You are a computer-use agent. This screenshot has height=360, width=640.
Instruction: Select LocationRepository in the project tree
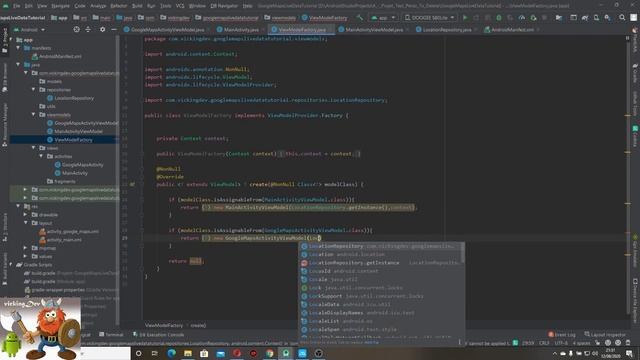[71, 98]
